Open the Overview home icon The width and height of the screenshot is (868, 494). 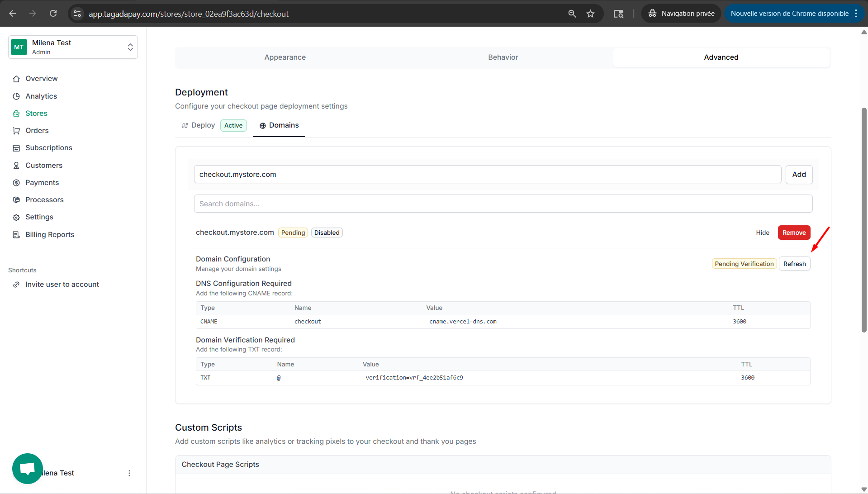click(16, 79)
